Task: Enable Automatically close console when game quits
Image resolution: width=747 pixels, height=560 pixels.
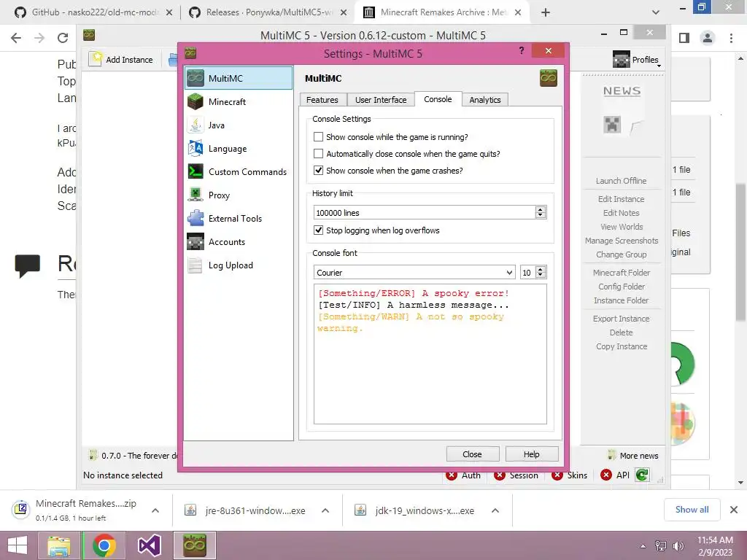Action: pyautogui.click(x=318, y=153)
